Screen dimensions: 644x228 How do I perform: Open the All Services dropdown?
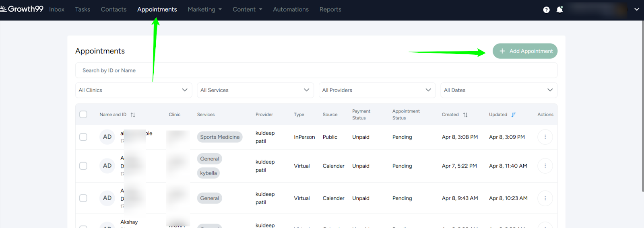click(x=256, y=90)
